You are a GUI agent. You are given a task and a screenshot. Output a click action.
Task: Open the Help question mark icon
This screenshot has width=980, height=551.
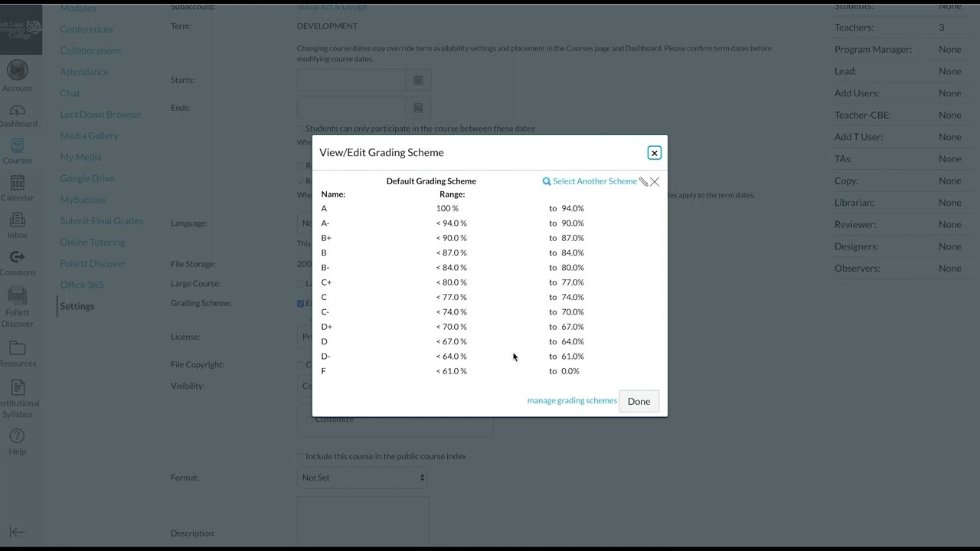point(17,435)
